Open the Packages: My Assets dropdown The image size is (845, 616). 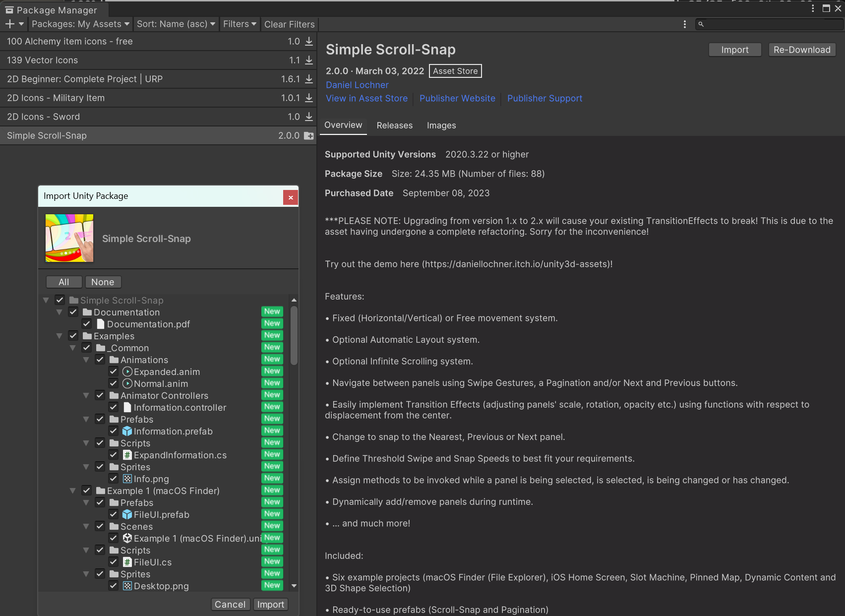pos(80,24)
